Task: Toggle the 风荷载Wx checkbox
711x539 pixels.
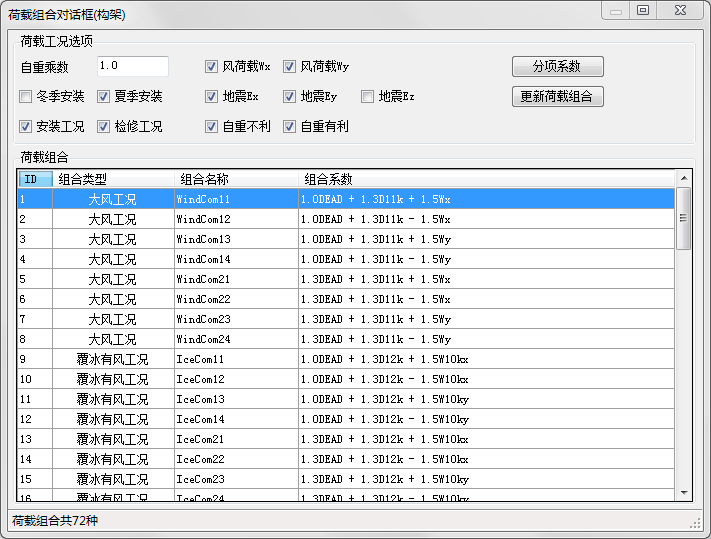Action: [x=212, y=67]
